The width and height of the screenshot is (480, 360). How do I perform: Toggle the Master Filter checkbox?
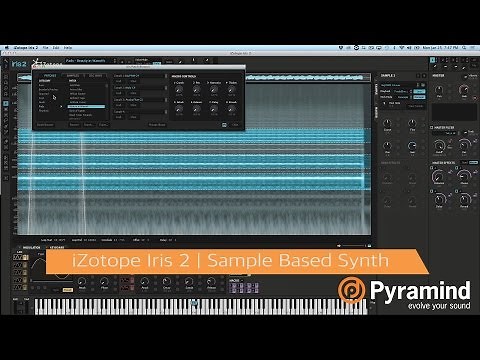pos(432,128)
